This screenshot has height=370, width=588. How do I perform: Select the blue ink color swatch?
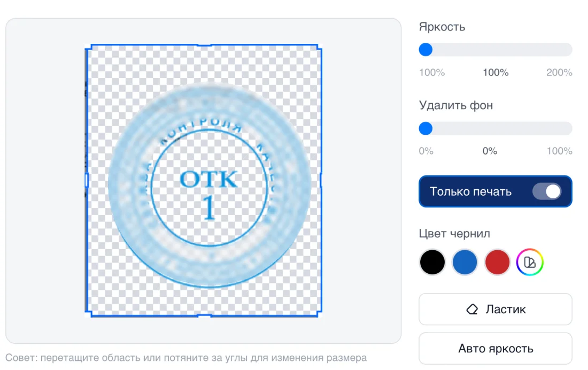point(465,263)
